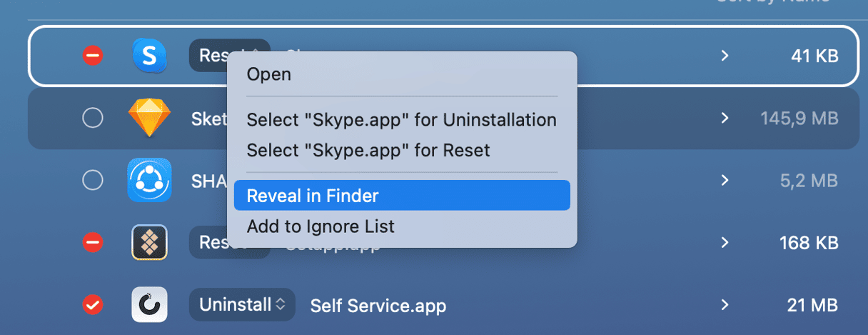Choose Add to Ignore List
The height and width of the screenshot is (335, 868).
321,227
